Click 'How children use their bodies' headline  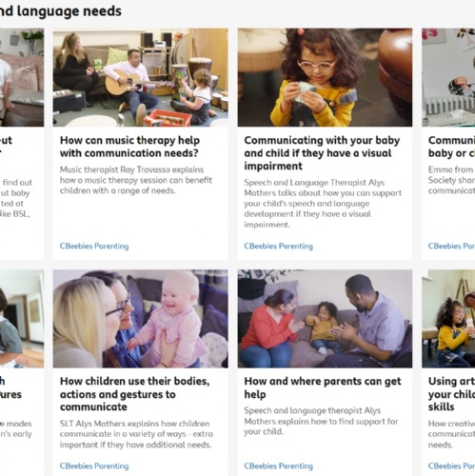point(135,394)
